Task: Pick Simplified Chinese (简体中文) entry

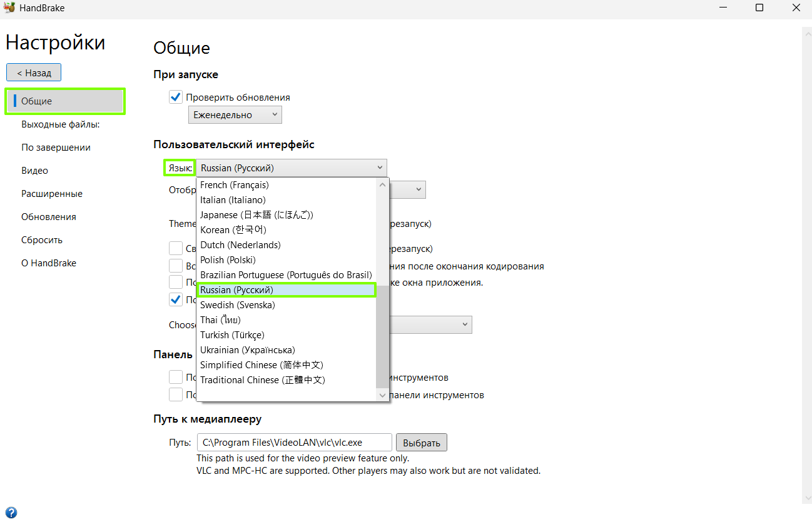Action: pyautogui.click(x=288, y=365)
